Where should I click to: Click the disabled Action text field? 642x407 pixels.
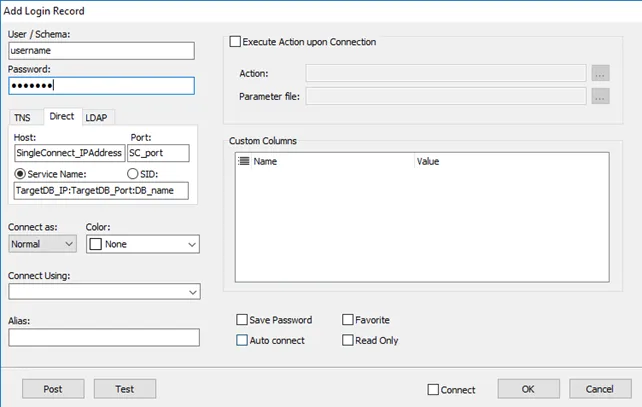446,73
